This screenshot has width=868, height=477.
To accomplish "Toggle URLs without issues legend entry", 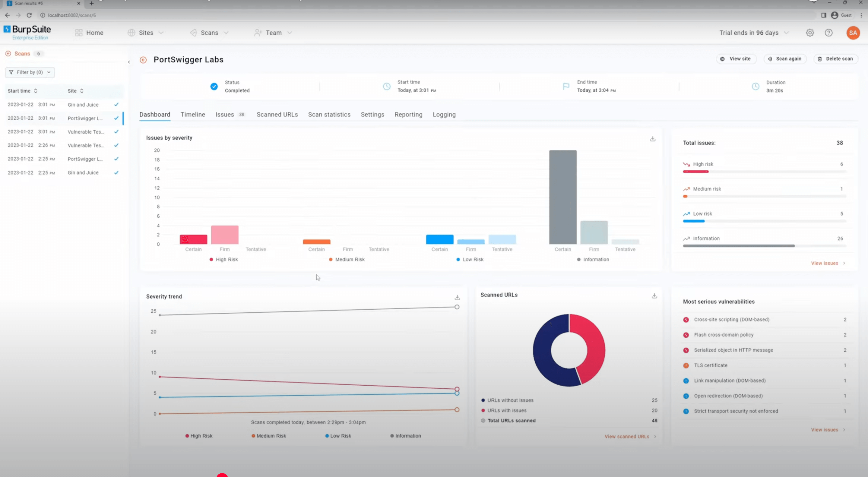I will [x=508, y=400].
